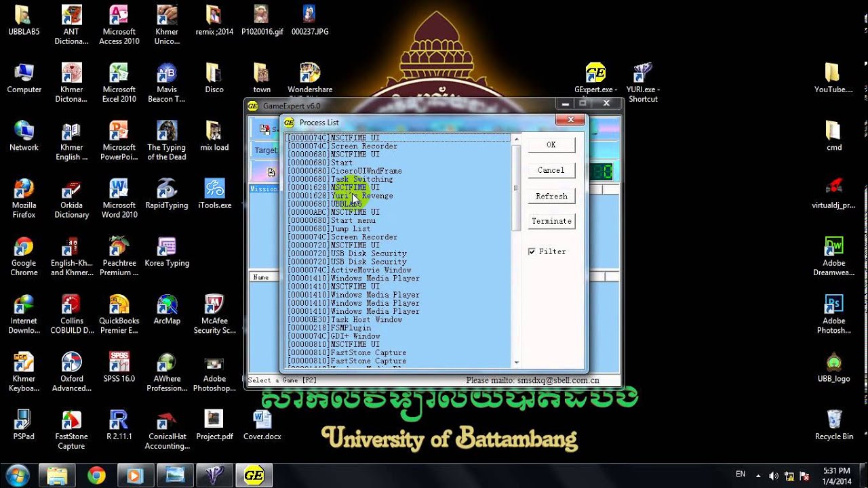868x488 pixels.
Task: Open Cover.docx file on desktop
Action: (x=262, y=424)
